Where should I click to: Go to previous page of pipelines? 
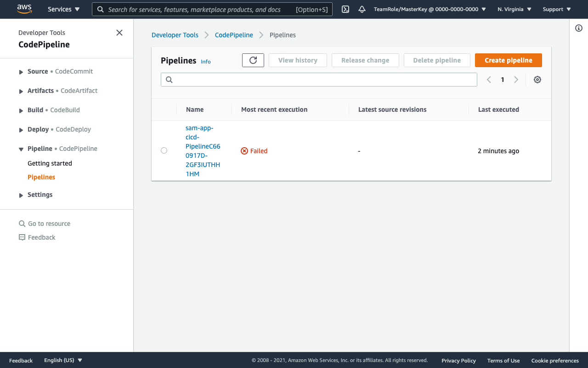point(489,80)
